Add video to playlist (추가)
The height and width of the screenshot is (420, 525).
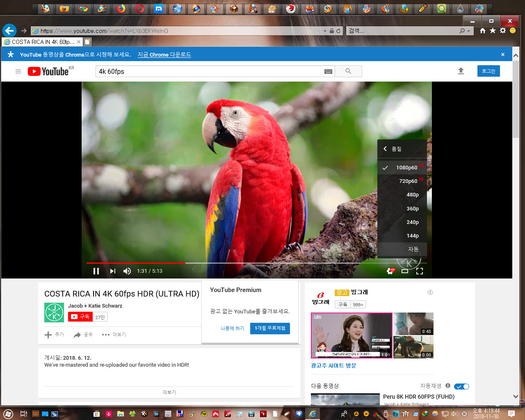54,335
